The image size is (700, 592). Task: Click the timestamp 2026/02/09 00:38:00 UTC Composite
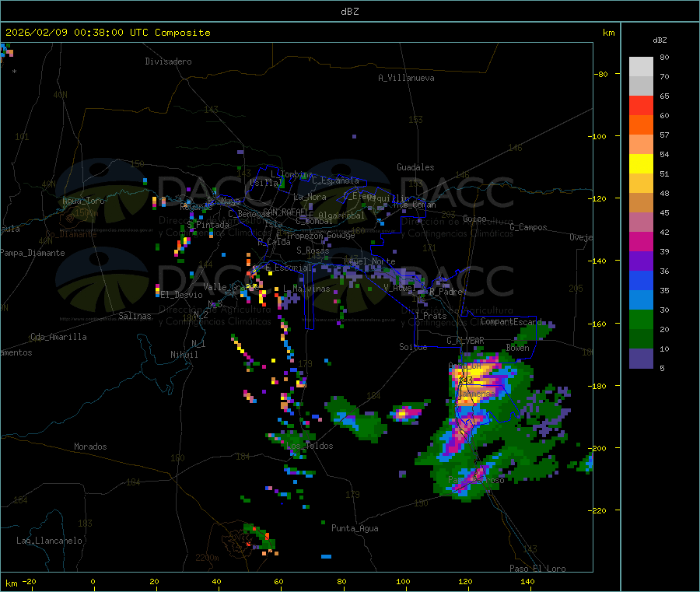[107, 33]
